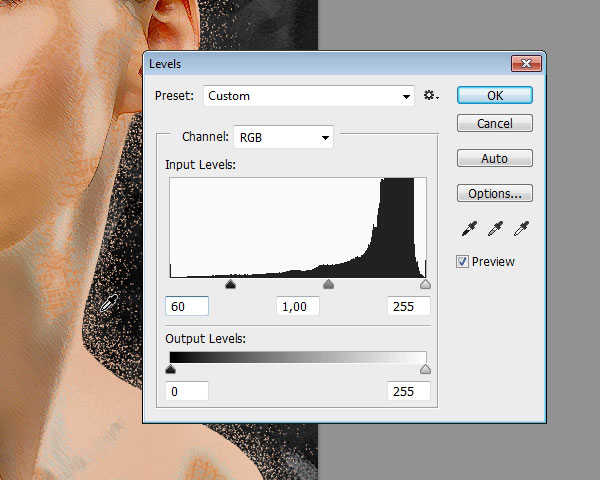Viewport: 600px width, 480px height.
Task: Click the output levels field showing 0
Action: pos(187,391)
